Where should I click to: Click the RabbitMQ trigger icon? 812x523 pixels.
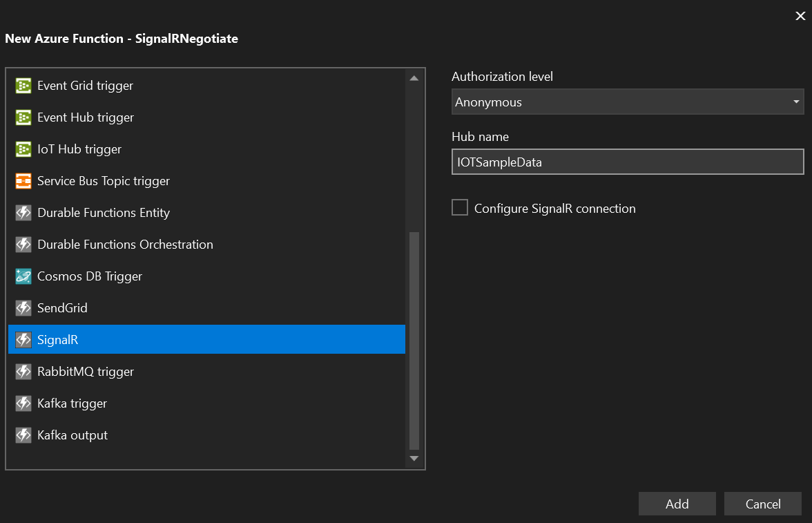pyautogui.click(x=23, y=372)
